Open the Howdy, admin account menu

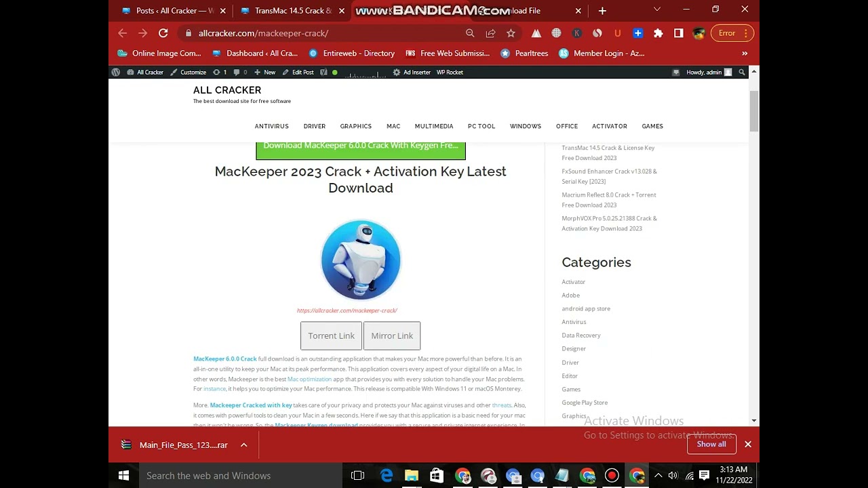(x=709, y=72)
